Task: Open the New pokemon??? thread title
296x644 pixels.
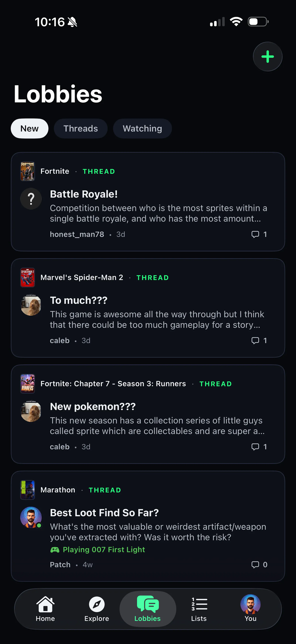Action: click(93, 406)
